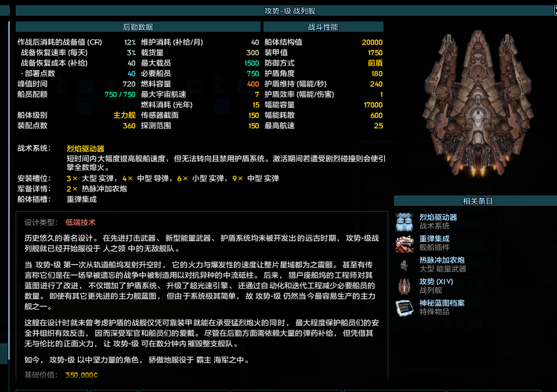Viewport: 557px width, 392px height.
Task: Open the 重弹集成 entry in the related list
Action: tap(434, 239)
